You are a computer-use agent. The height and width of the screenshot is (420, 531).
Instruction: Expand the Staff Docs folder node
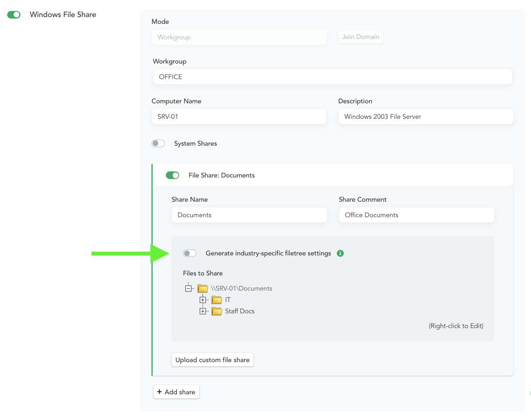pyautogui.click(x=203, y=311)
